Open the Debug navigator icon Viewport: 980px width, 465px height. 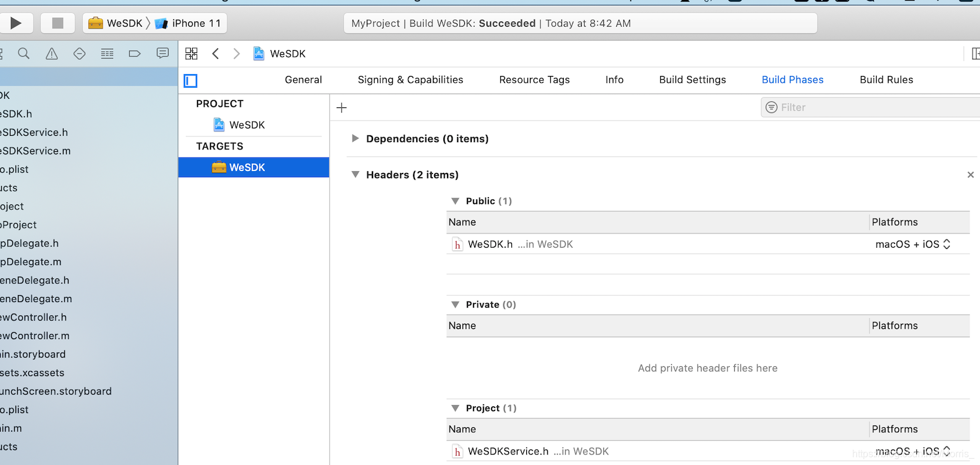pyautogui.click(x=107, y=54)
